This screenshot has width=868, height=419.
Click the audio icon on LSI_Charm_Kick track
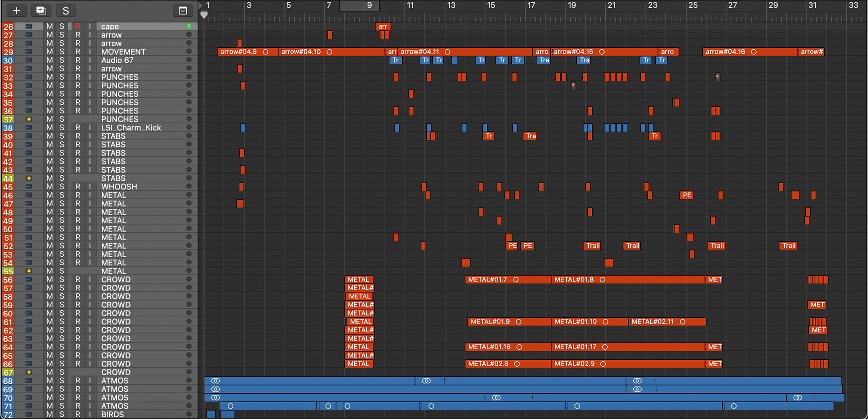pos(29,128)
